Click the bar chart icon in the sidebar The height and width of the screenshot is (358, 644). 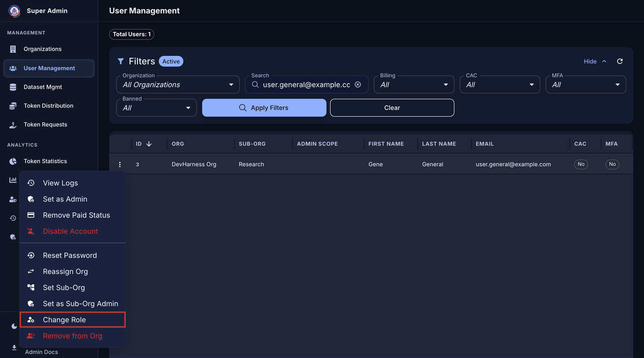click(13, 180)
